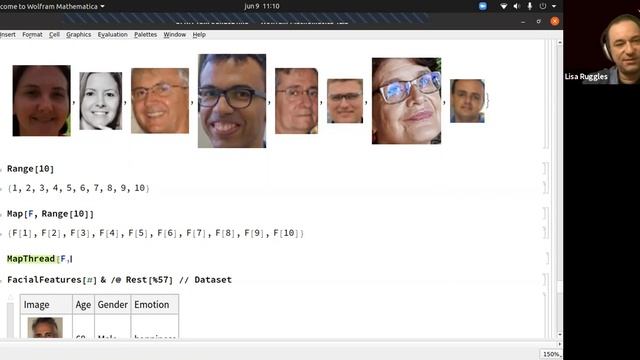Screen dimensions: 640x360
Task: Click the Map[F, Range[10]] input cell
Action: pos(50,214)
